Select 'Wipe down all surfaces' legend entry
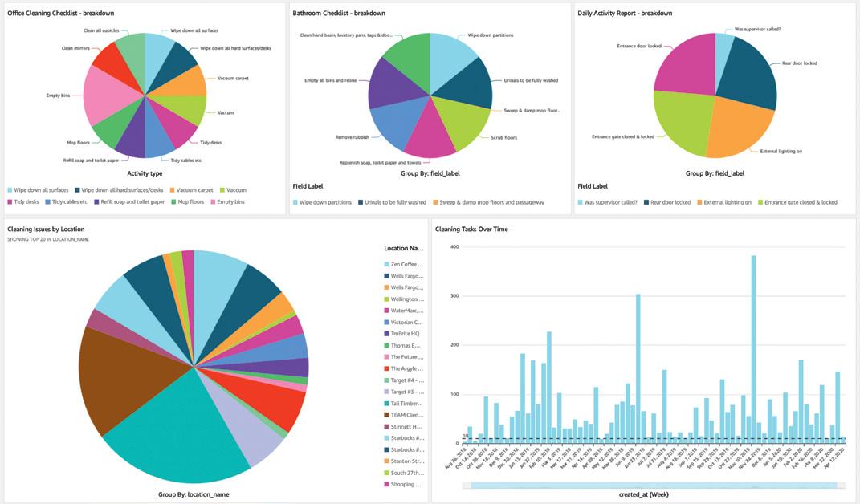The width and height of the screenshot is (860, 504). pos(38,189)
